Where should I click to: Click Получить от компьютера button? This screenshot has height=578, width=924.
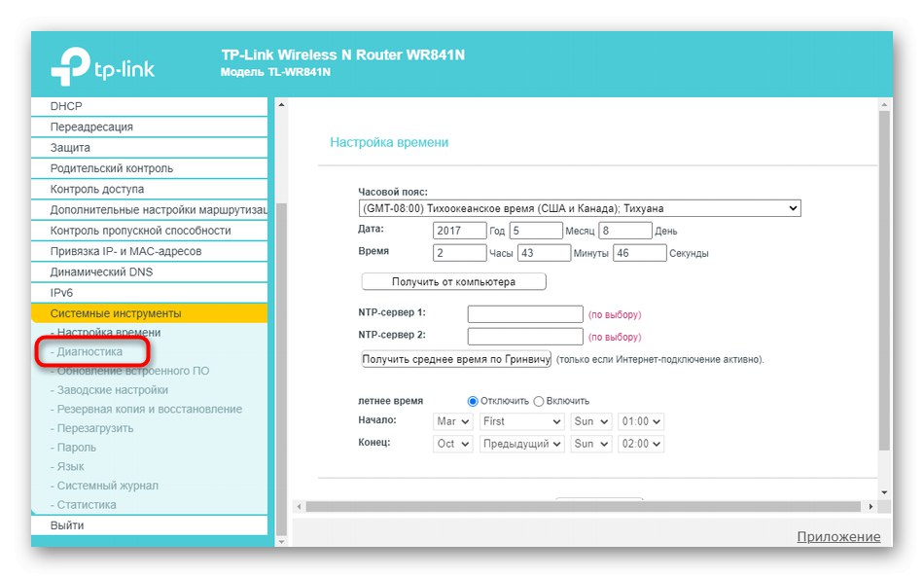454,282
